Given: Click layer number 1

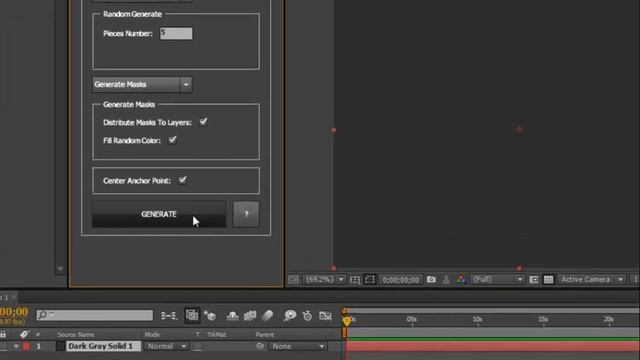Looking at the screenshot, I should click(x=39, y=346).
